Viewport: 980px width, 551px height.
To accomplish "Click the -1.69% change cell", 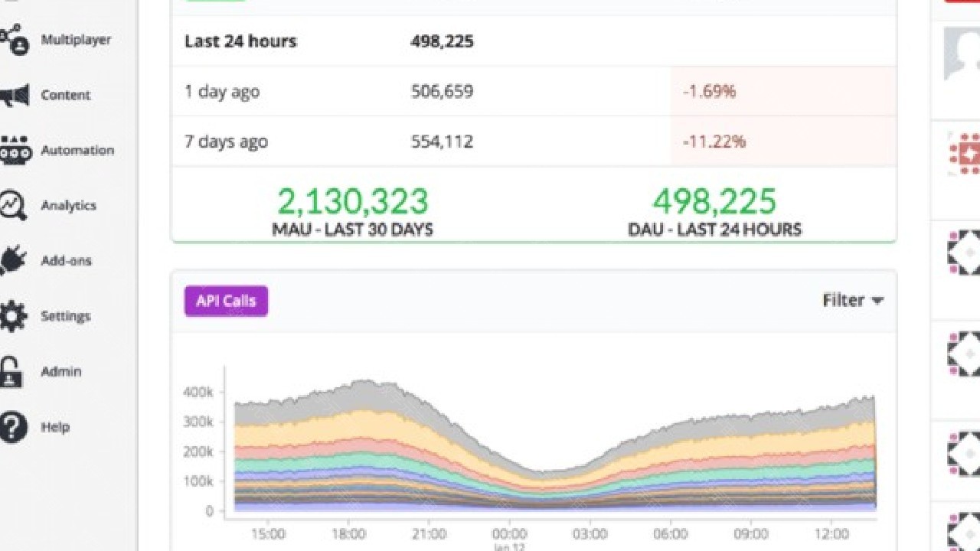I will coord(709,92).
